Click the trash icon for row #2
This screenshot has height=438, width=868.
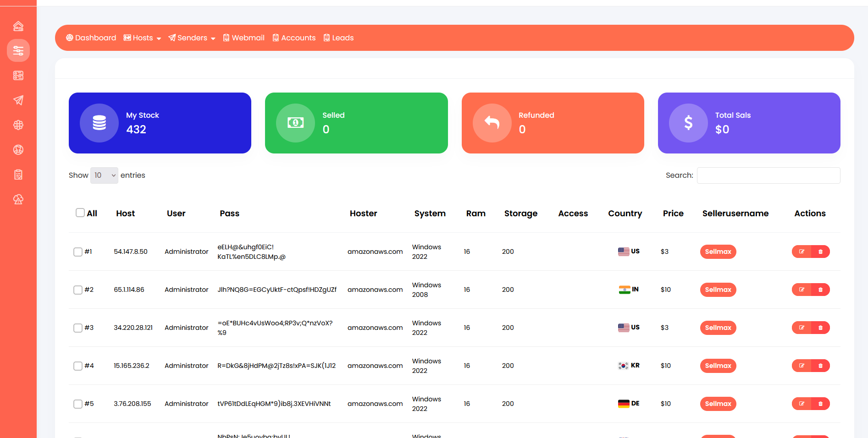point(820,290)
